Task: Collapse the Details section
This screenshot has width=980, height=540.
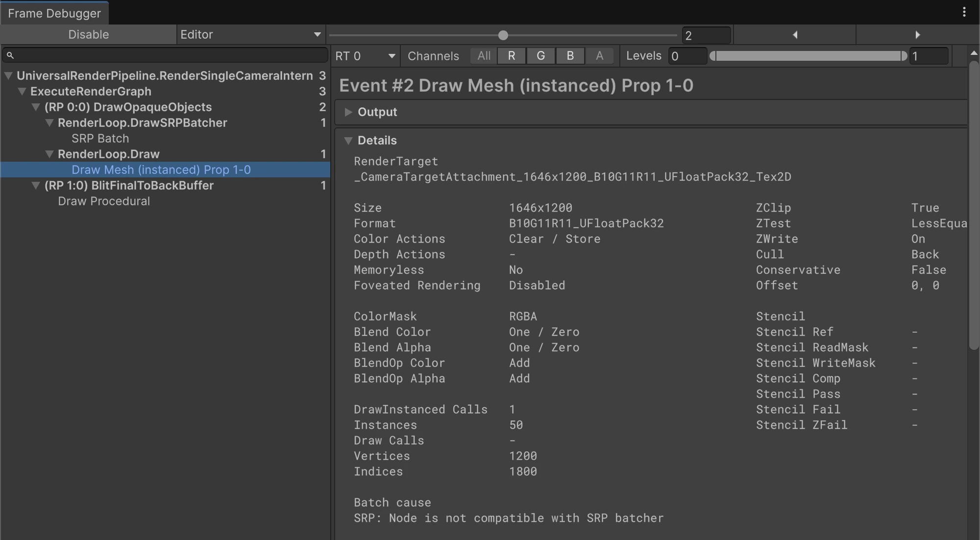Action: (x=348, y=141)
